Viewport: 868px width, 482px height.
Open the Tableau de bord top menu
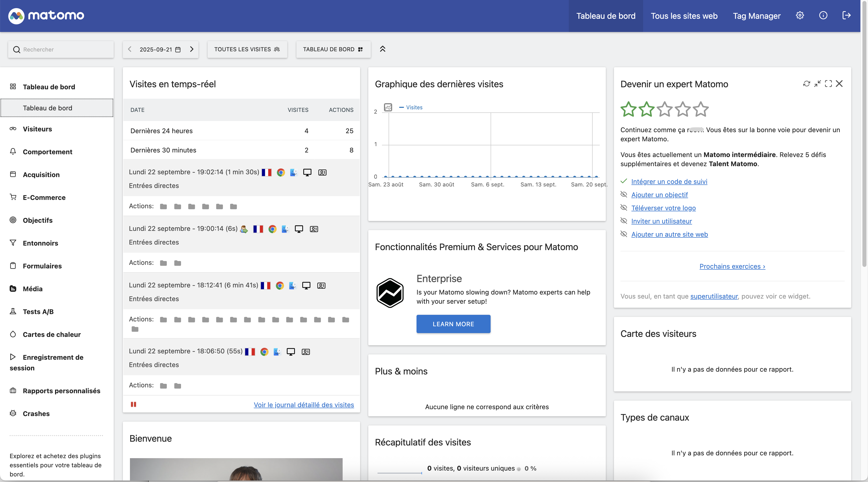(606, 16)
